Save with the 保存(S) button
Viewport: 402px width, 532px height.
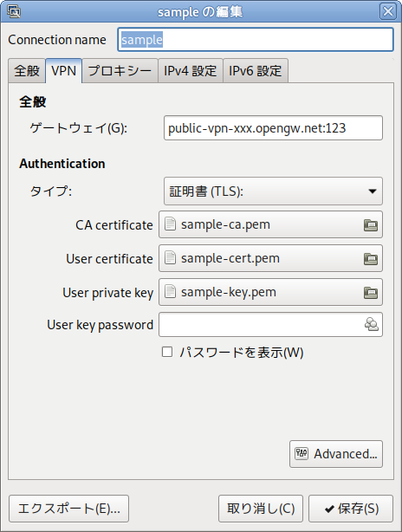click(351, 509)
